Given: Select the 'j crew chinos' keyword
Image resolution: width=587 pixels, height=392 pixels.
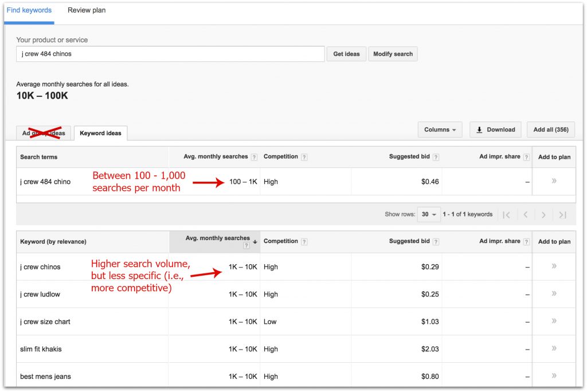Looking at the screenshot, I should [40, 267].
